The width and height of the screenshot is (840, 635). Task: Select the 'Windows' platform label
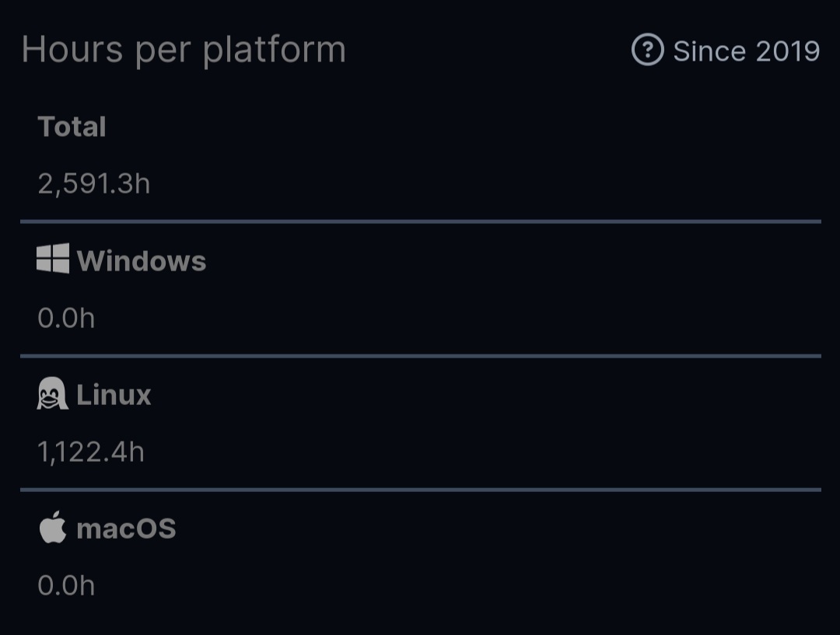click(142, 260)
